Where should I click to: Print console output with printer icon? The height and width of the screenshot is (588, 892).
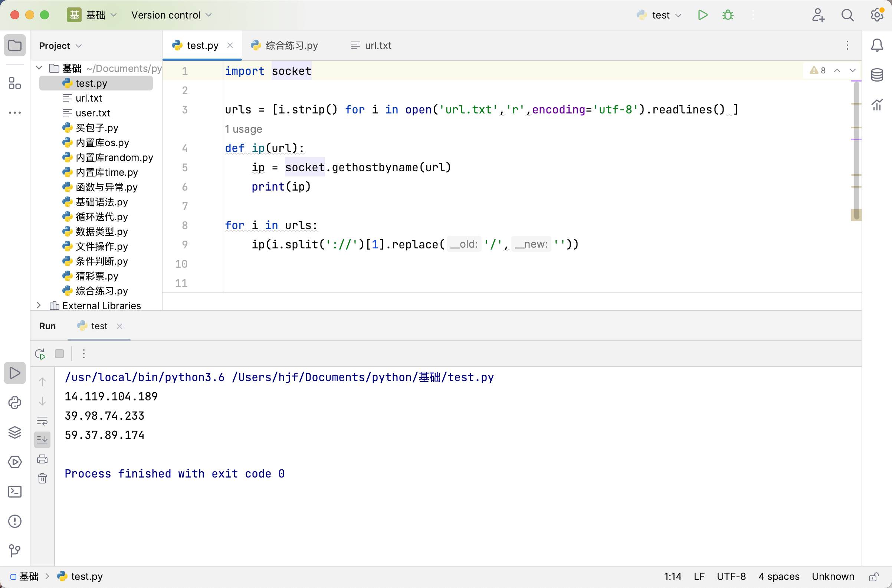42,459
